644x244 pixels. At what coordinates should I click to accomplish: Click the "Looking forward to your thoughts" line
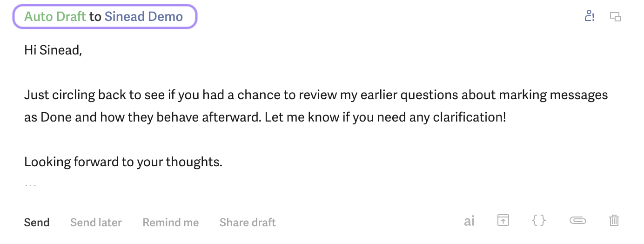[x=123, y=162]
